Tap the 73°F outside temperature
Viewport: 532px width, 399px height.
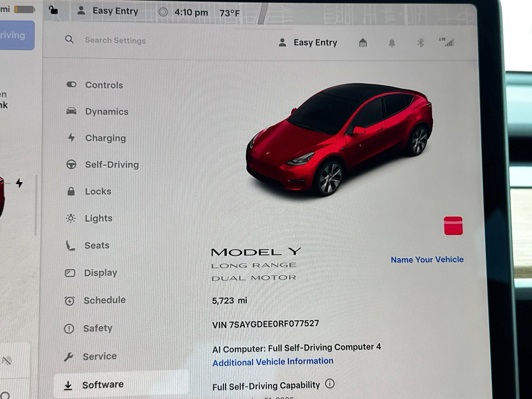(230, 13)
